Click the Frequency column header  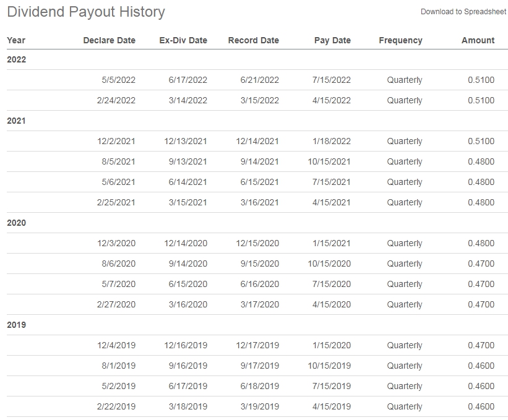pyautogui.click(x=400, y=40)
